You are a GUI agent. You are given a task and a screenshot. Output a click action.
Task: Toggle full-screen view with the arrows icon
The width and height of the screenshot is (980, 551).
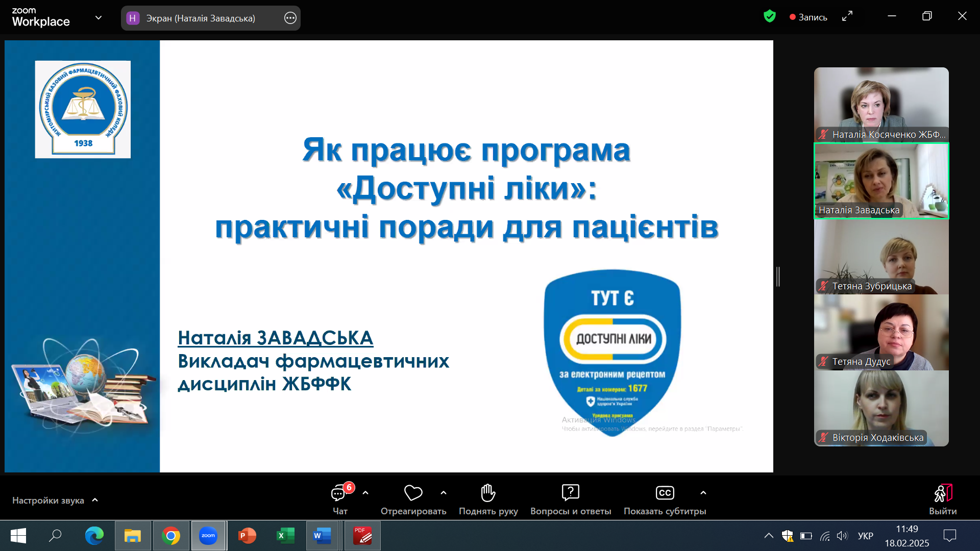[847, 17]
